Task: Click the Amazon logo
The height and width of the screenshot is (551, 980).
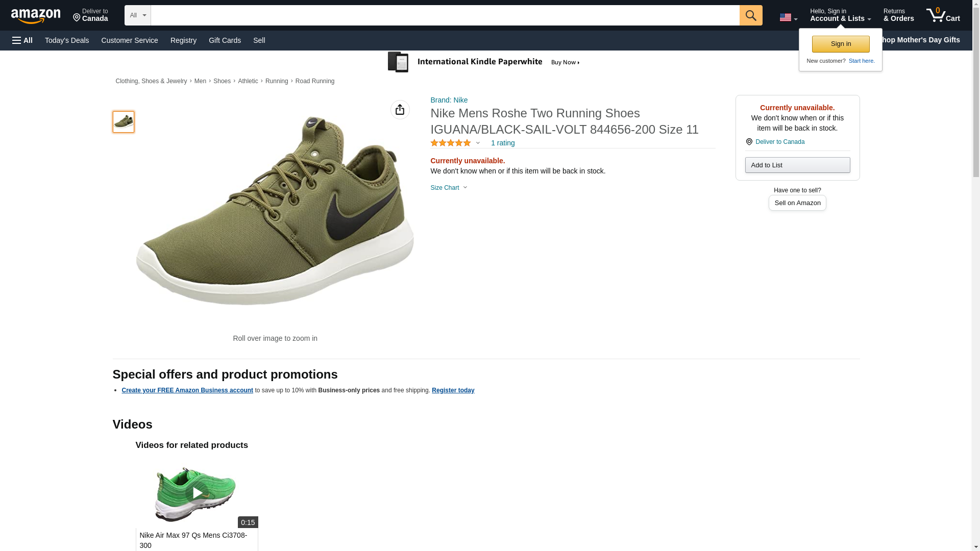Action: tap(36, 16)
